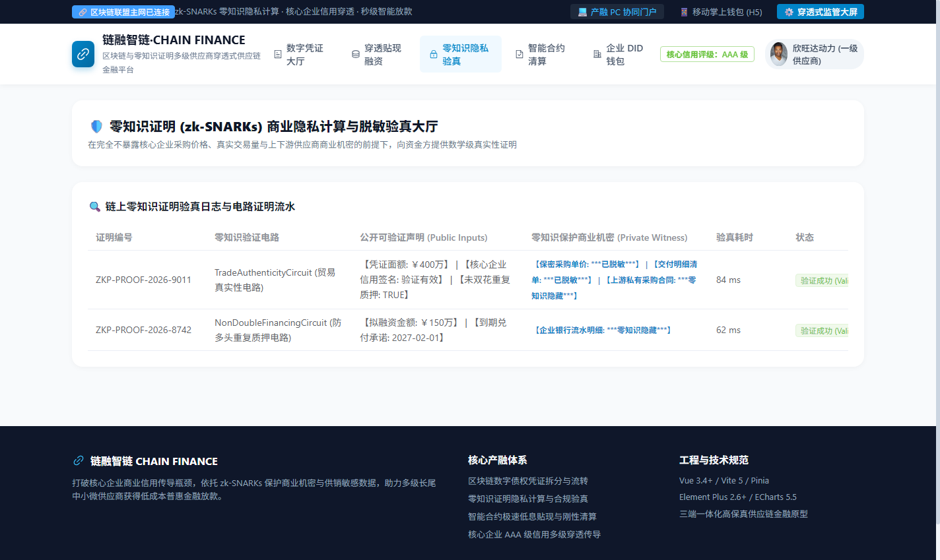Image resolution: width=940 pixels, height=560 pixels.
Task: Click 验证成功 tag in ZKP-PROOF-2026-9011 row
Action: click(x=822, y=280)
